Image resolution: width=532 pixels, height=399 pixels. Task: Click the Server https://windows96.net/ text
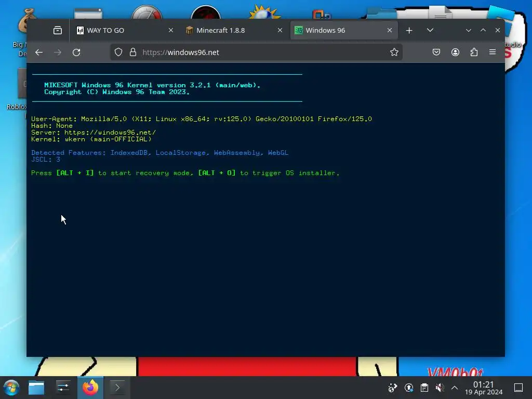[94, 132]
